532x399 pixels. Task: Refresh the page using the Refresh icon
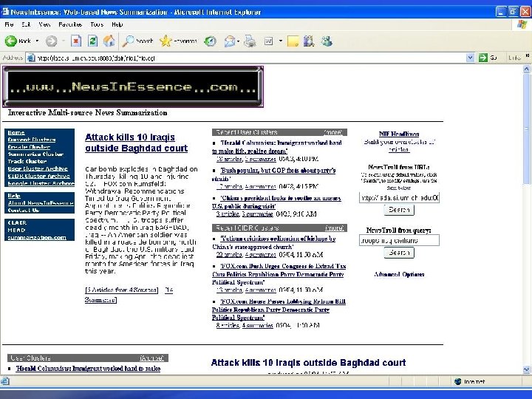(92, 41)
